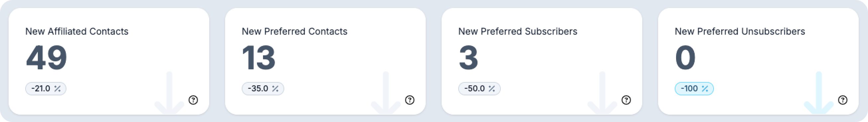Click blue down arrow on Unsubscribers card
Screen dimensions: 868x122
[819, 93]
